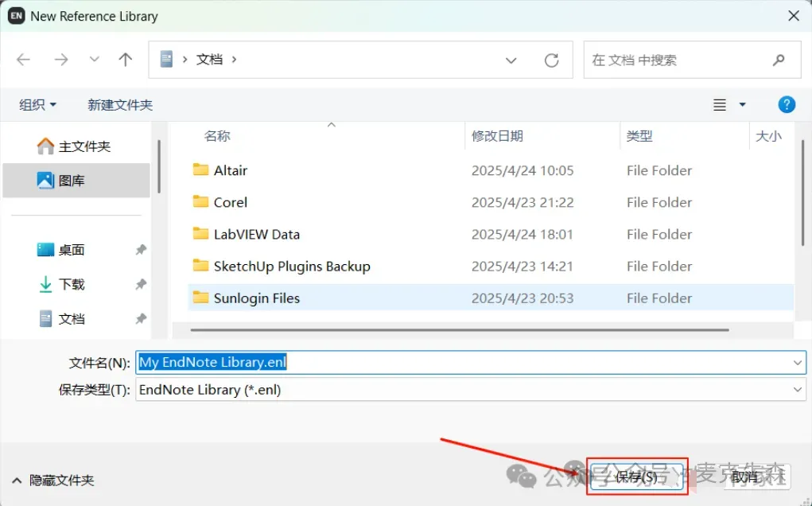812x506 pixels.
Task: Click the Sunlogin Files folder icon
Action: [200, 298]
